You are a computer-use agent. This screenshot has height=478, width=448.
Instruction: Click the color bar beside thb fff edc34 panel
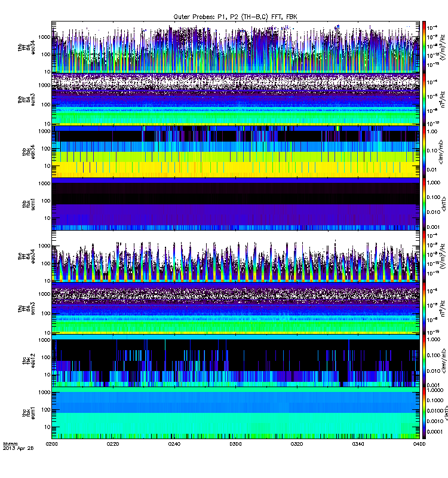[424, 47]
